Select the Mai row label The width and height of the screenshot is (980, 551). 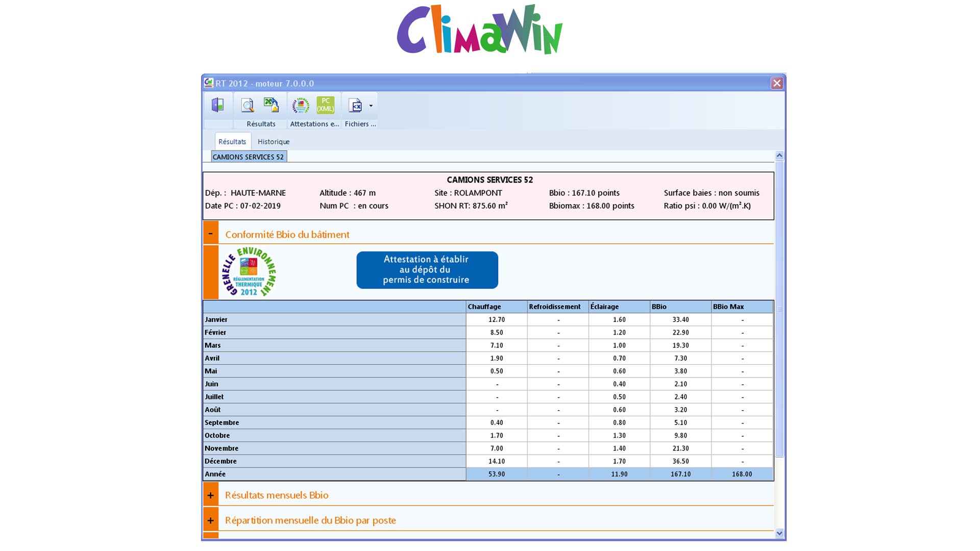click(x=334, y=371)
